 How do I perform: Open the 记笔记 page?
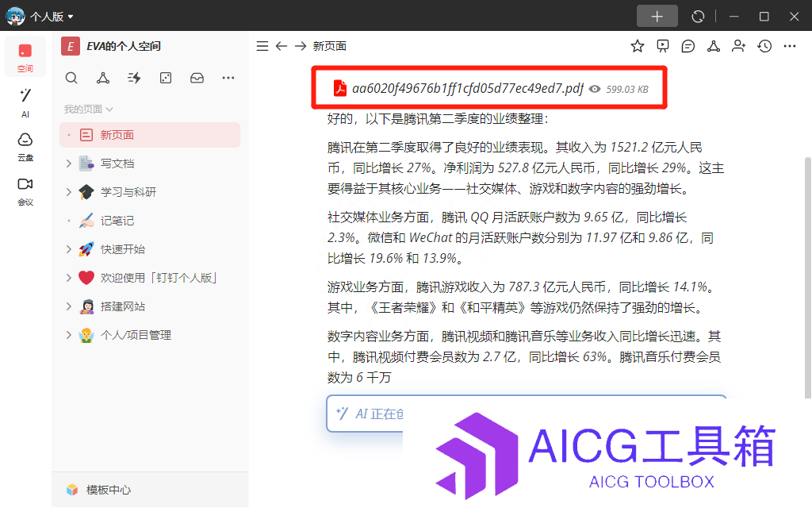117,221
